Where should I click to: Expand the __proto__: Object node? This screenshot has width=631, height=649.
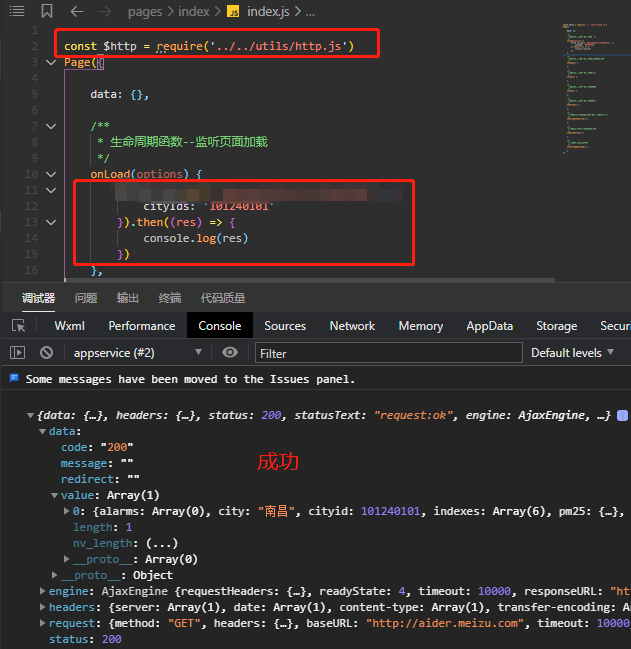click(x=54, y=575)
